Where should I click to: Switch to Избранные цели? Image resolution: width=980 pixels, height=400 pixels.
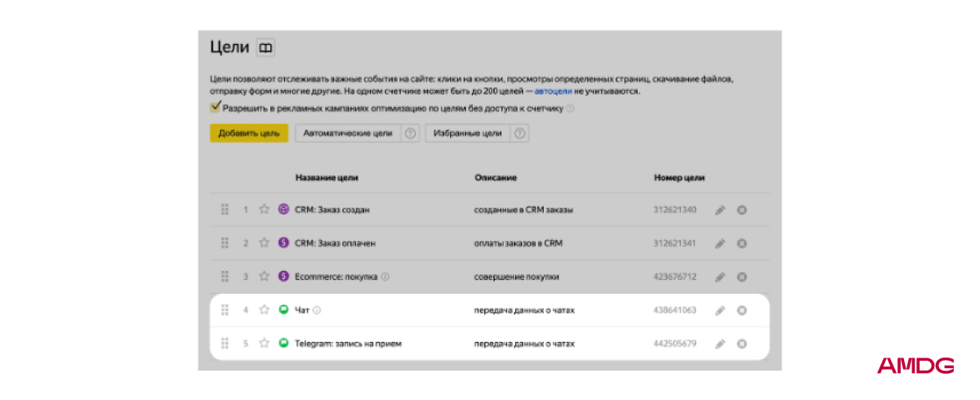[467, 133]
